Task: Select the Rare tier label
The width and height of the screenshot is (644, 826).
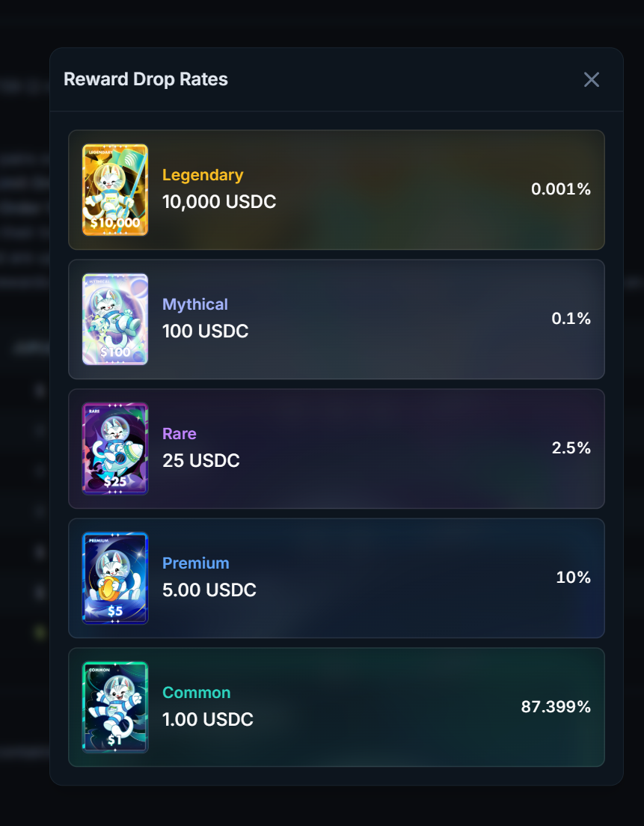Action: coord(179,433)
